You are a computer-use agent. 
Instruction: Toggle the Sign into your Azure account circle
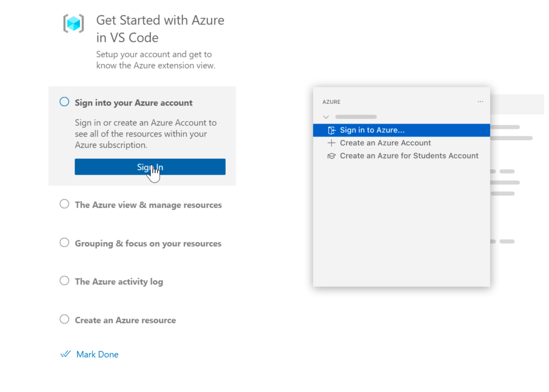point(64,102)
